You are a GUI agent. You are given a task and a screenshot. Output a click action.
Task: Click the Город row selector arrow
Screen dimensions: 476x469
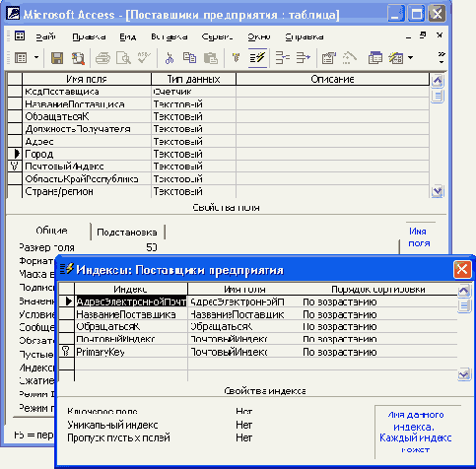[15, 154]
